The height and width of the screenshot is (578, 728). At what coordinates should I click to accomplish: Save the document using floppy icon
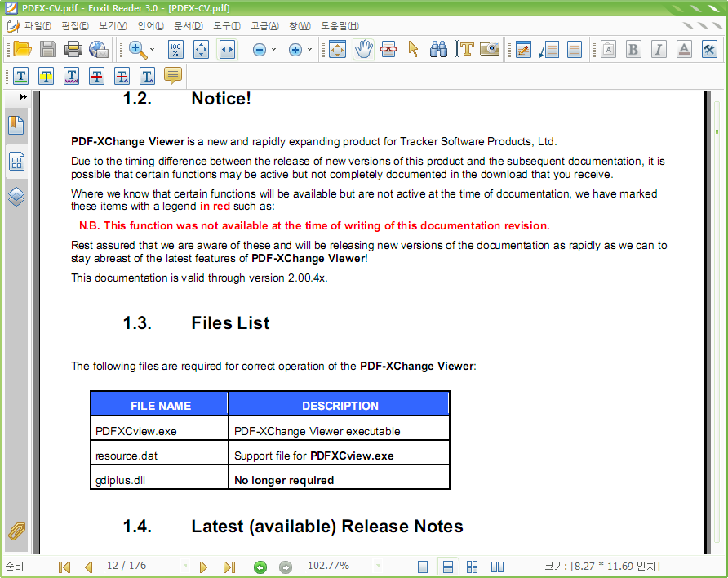pos(48,49)
